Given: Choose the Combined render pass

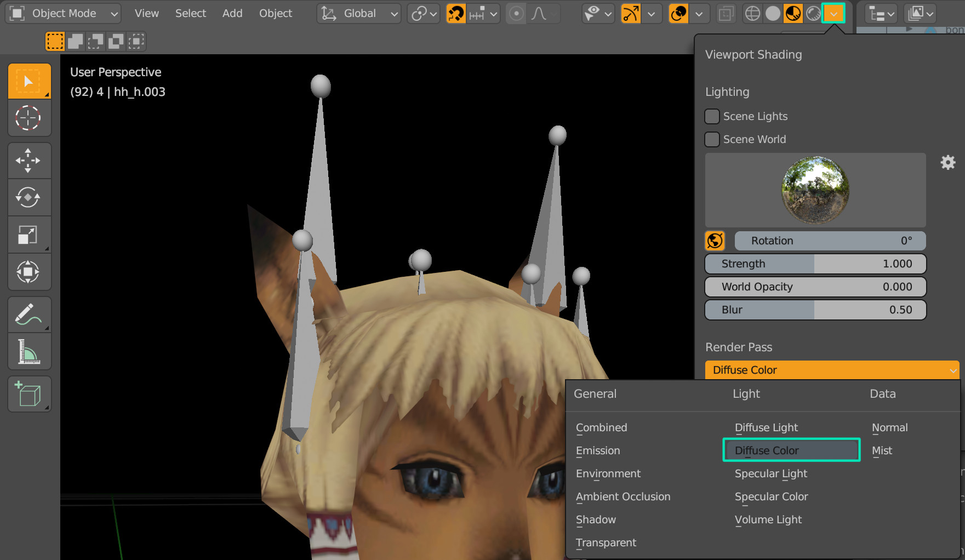Looking at the screenshot, I should [602, 427].
